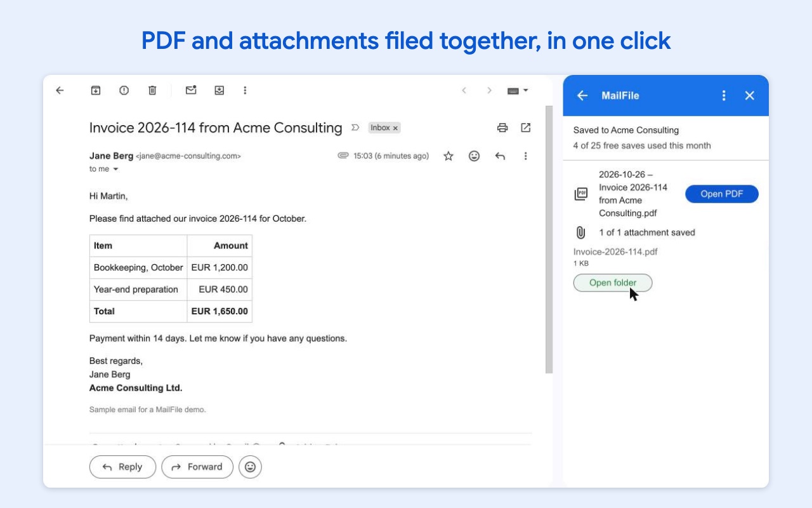Image resolution: width=812 pixels, height=508 pixels.
Task: Click the Forward button
Action: [197, 467]
